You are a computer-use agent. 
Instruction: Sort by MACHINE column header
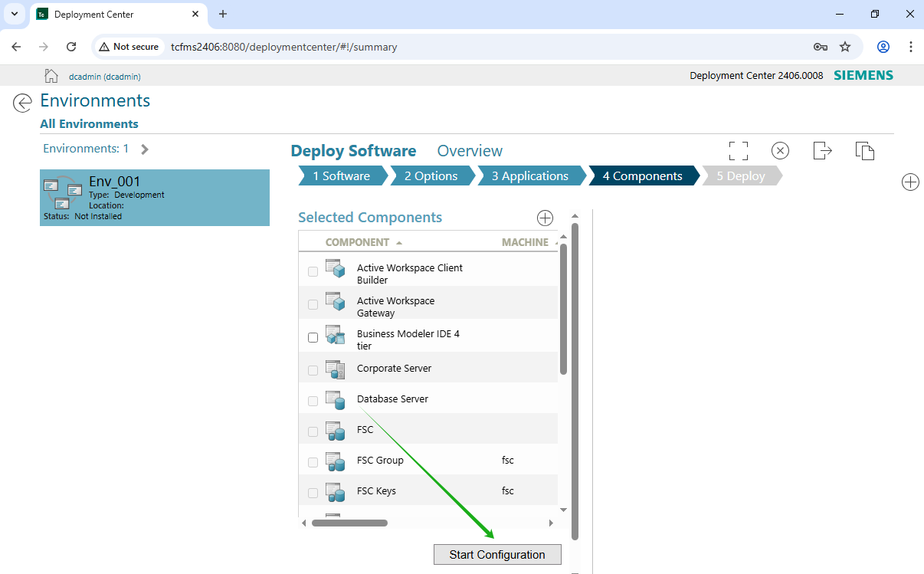click(525, 242)
